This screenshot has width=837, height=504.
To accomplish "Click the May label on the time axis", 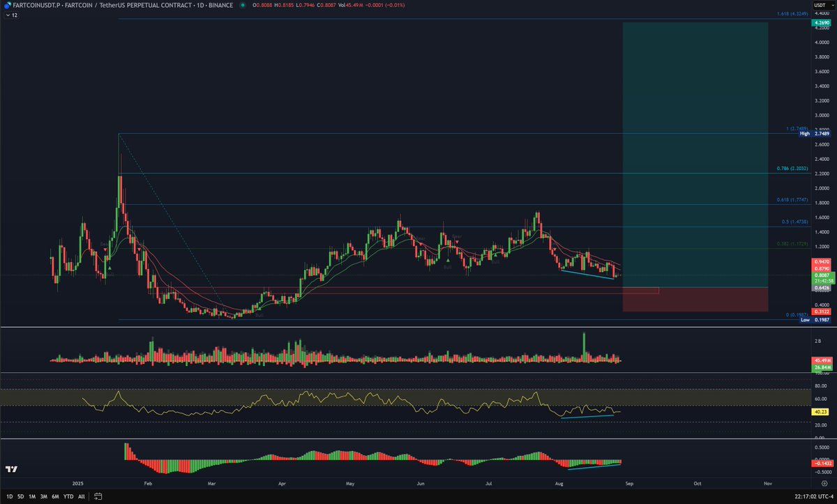I will click(350, 482).
